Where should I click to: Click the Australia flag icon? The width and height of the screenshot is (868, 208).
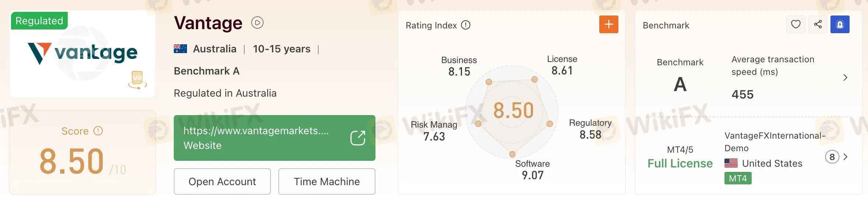[180, 49]
